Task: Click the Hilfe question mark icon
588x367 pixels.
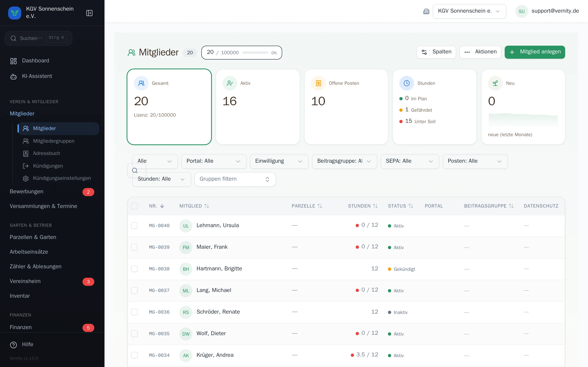Action: coord(13,345)
